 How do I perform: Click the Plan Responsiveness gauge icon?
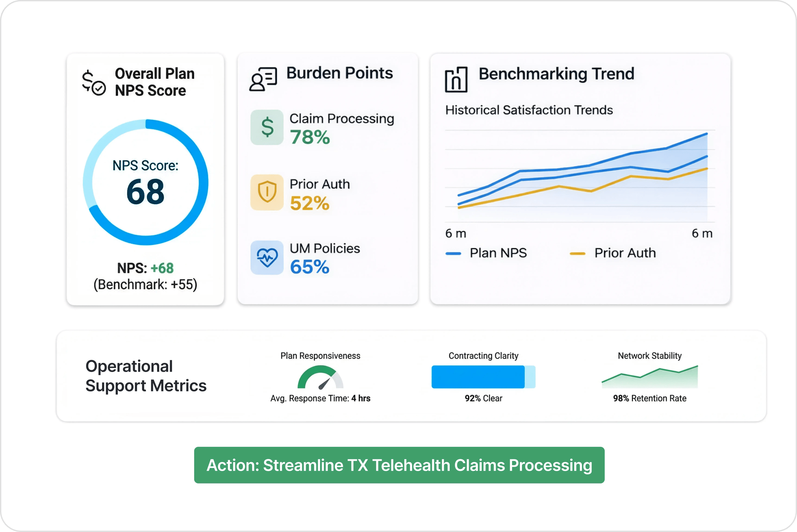tap(320, 378)
